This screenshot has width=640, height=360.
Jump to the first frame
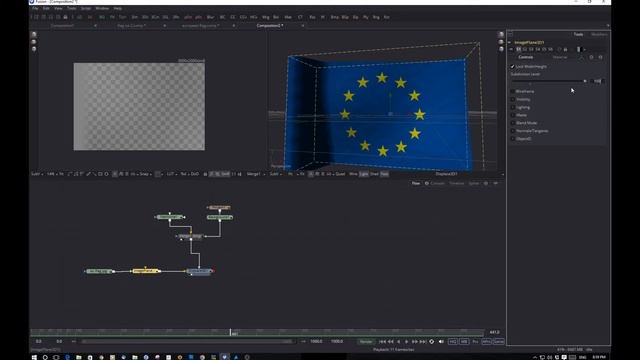pos(382,342)
